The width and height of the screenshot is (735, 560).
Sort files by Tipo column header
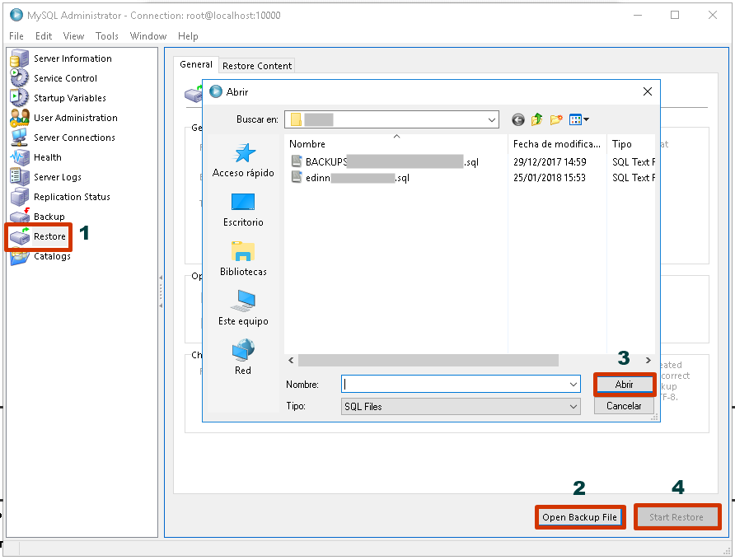(x=631, y=144)
